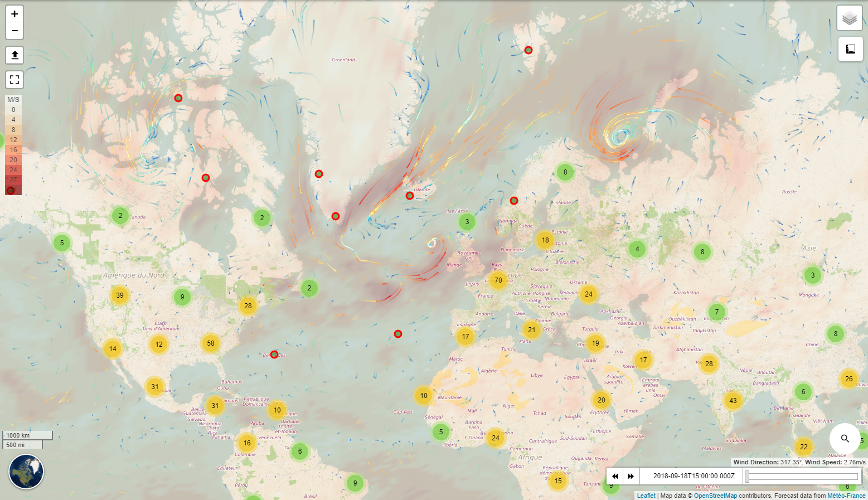Viewport: 868px width, 500px height.
Task: Step time backward with rewind button
Action: pos(615,476)
